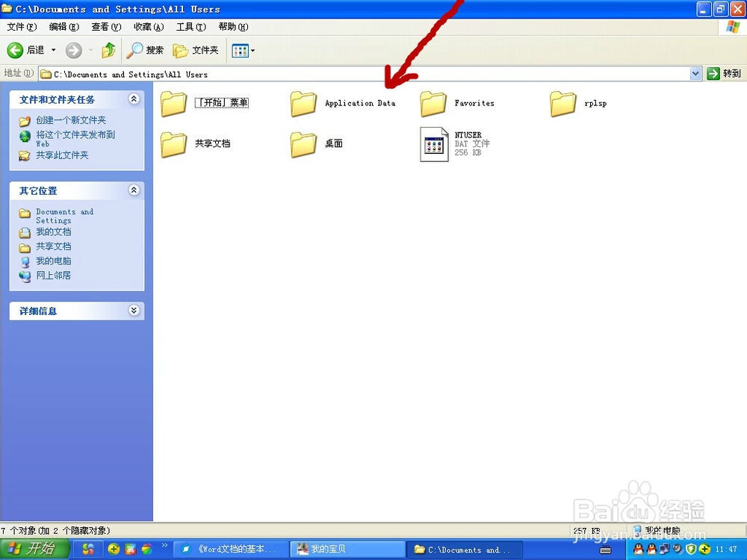Click 将这个文件夹发布到 Web link
The width and height of the screenshot is (747, 560).
click(x=75, y=139)
